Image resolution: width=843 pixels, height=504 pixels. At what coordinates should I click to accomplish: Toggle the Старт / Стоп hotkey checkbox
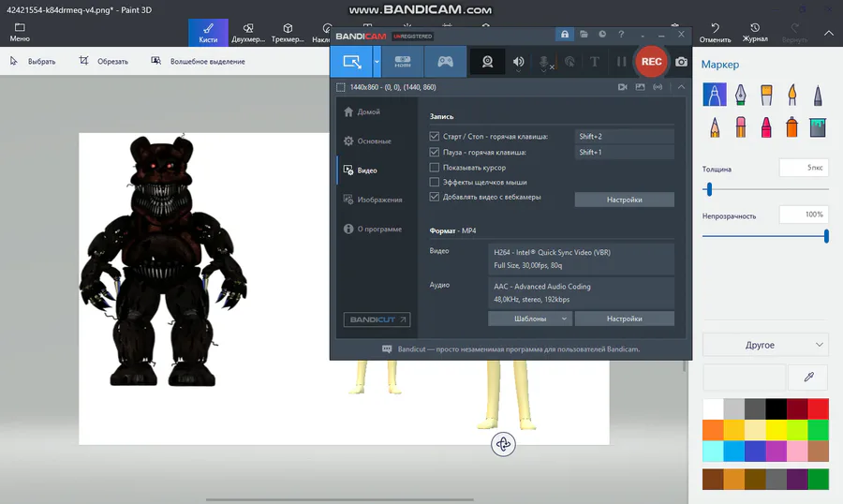[x=435, y=137]
